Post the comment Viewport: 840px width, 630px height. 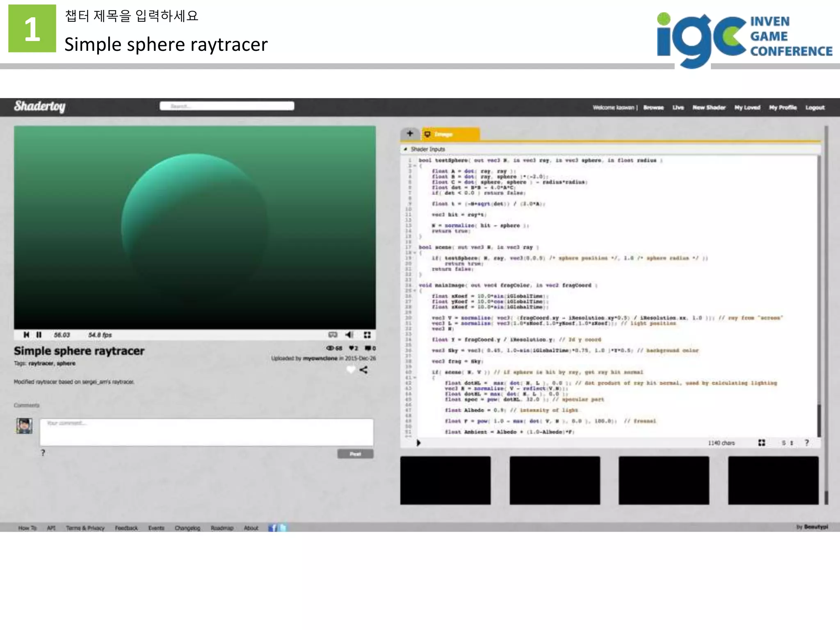(355, 454)
